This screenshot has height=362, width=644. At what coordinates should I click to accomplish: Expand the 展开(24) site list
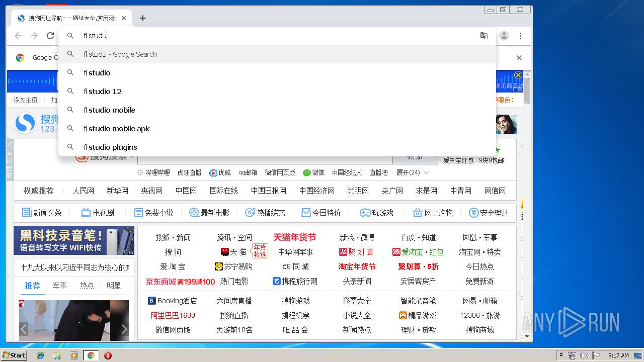pyautogui.click(x=413, y=172)
